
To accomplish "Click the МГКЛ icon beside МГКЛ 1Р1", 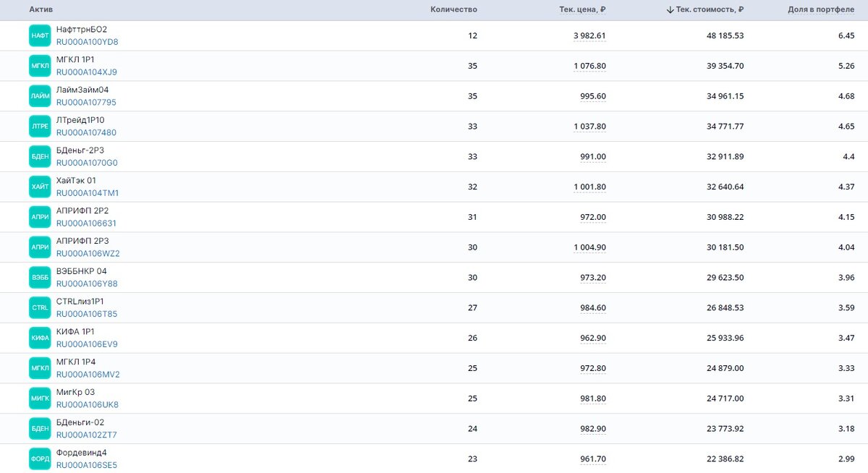I will click(x=40, y=66).
